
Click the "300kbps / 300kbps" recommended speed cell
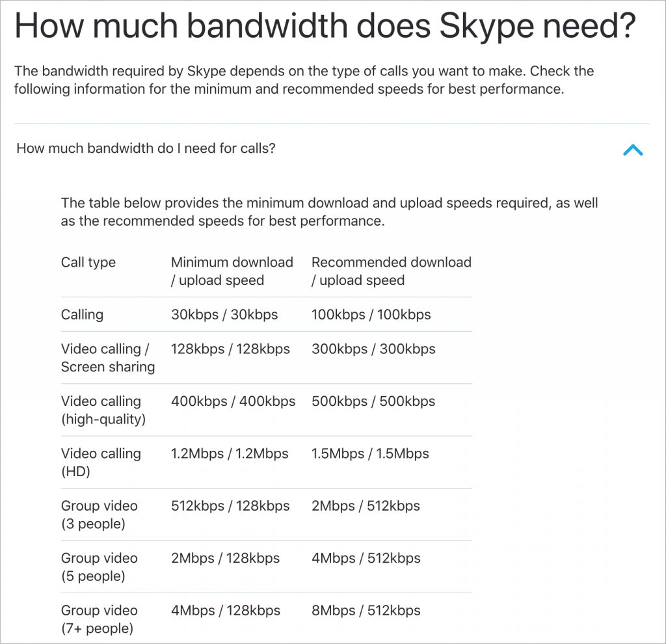(x=373, y=349)
